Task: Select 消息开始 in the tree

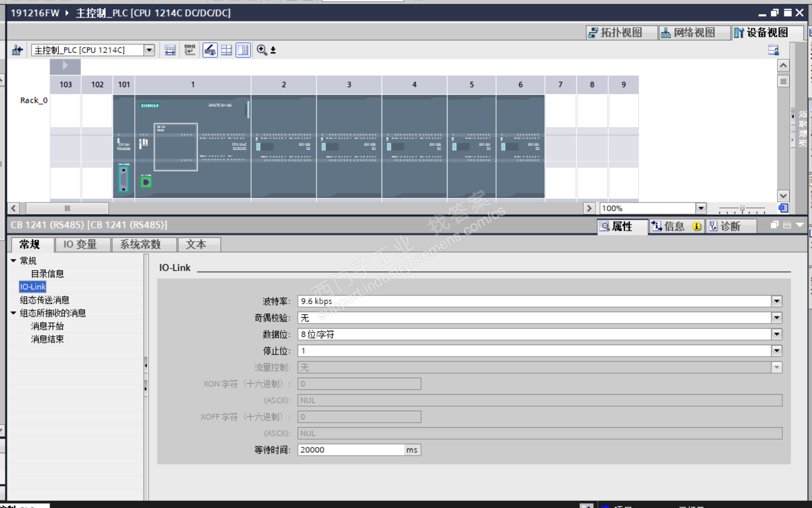Action: pos(47,326)
